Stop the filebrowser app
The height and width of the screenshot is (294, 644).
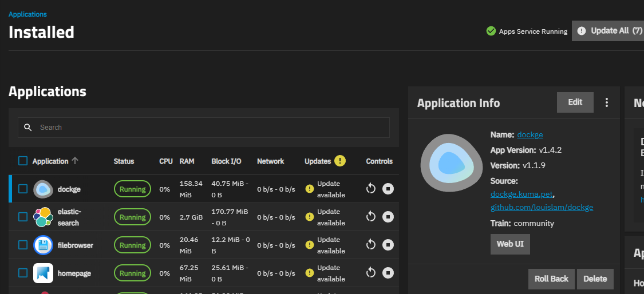[x=388, y=245]
